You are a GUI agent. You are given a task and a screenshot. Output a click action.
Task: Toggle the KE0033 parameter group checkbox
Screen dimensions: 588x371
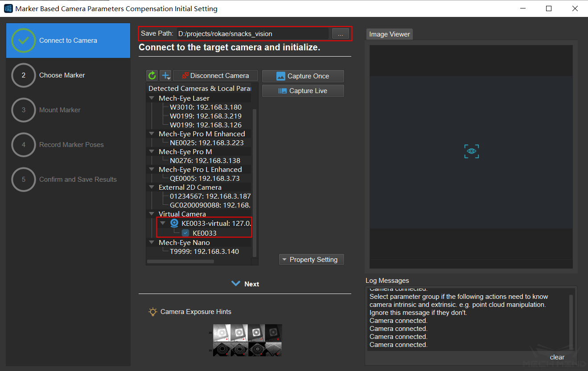[x=185, y=233]
